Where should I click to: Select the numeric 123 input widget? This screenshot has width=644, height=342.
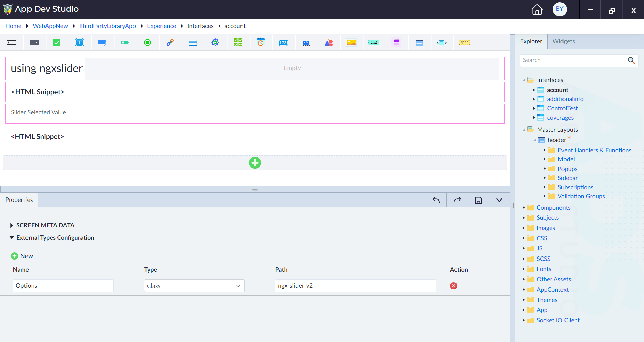coord(283,43)
